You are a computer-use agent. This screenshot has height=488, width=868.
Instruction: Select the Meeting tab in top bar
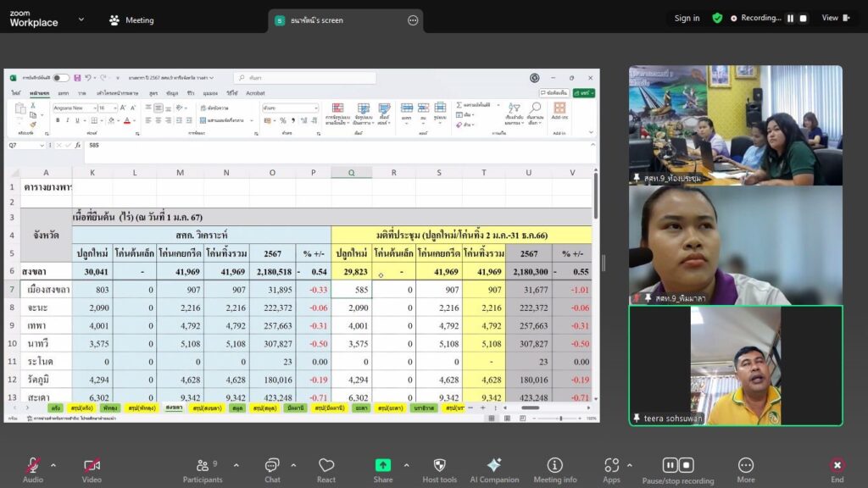click(132, 19)
